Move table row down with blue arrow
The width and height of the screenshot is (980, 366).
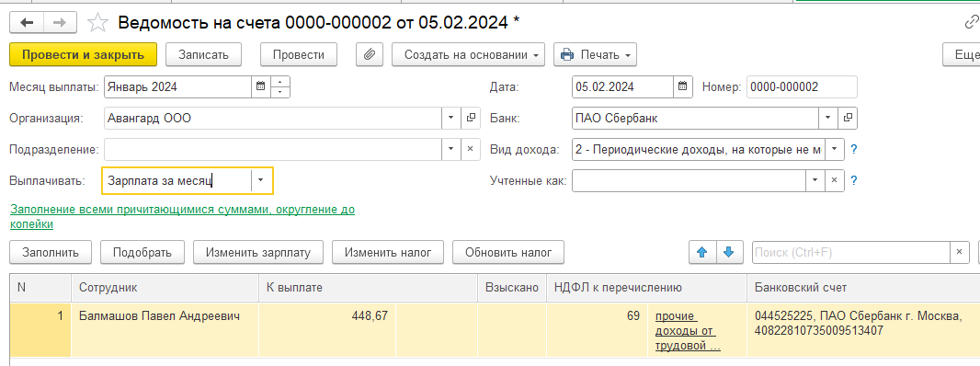coord(728,252)
